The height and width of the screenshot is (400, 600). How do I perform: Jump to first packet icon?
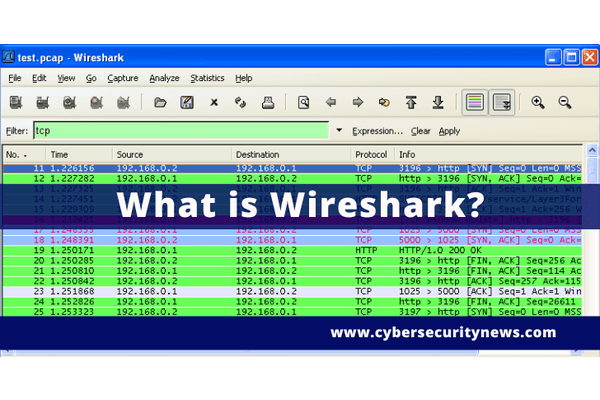tap(411, 102)
